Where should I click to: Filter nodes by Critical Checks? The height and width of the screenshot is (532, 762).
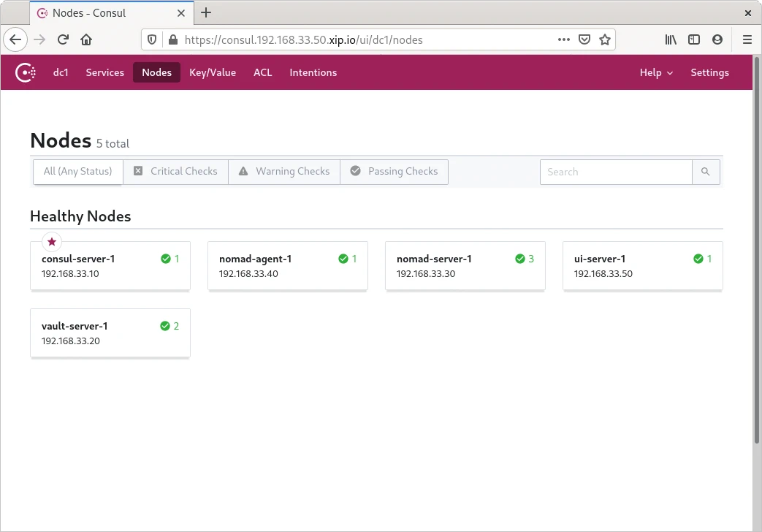click(175, 172)
